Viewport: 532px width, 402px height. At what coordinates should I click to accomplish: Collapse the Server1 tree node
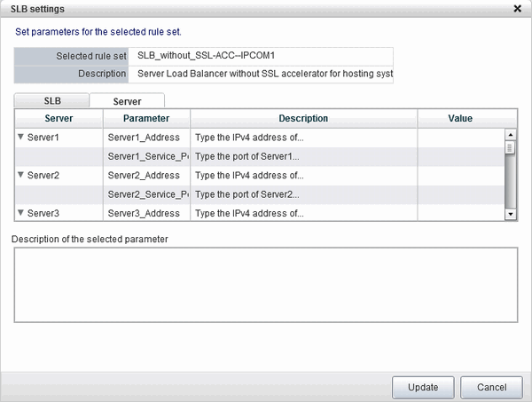[x=21, y=138]
